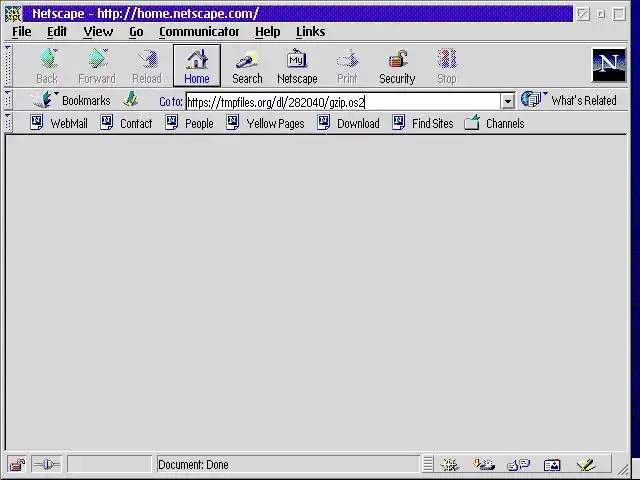Open the Contact personal toolbar link
The image size is (640, 480).
tap(126, 123)
